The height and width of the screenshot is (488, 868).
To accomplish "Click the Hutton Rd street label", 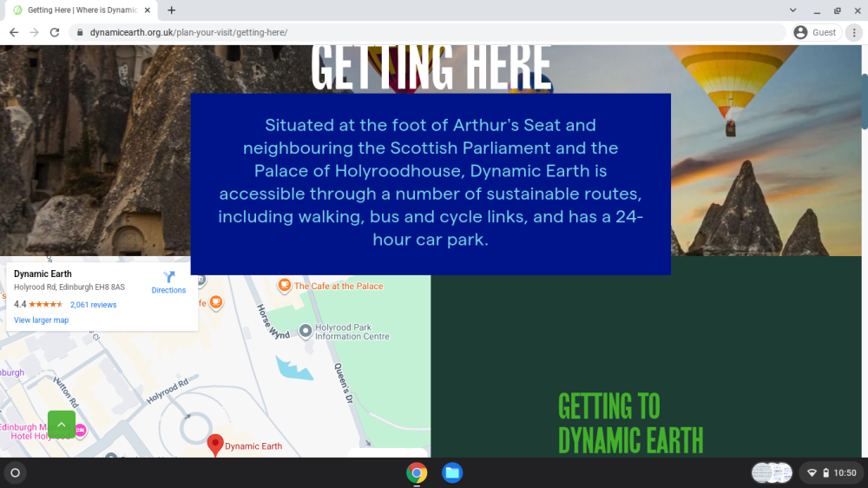I will [66, 392].
